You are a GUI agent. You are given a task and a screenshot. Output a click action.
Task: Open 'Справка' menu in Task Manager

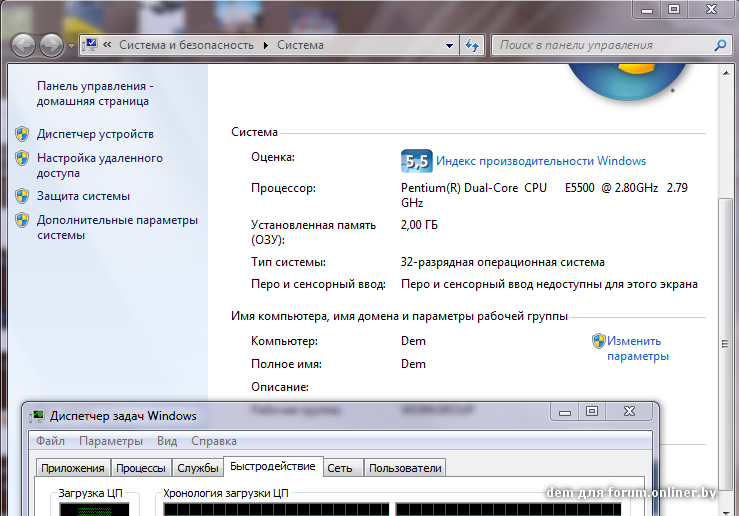[x=214, y=441]
